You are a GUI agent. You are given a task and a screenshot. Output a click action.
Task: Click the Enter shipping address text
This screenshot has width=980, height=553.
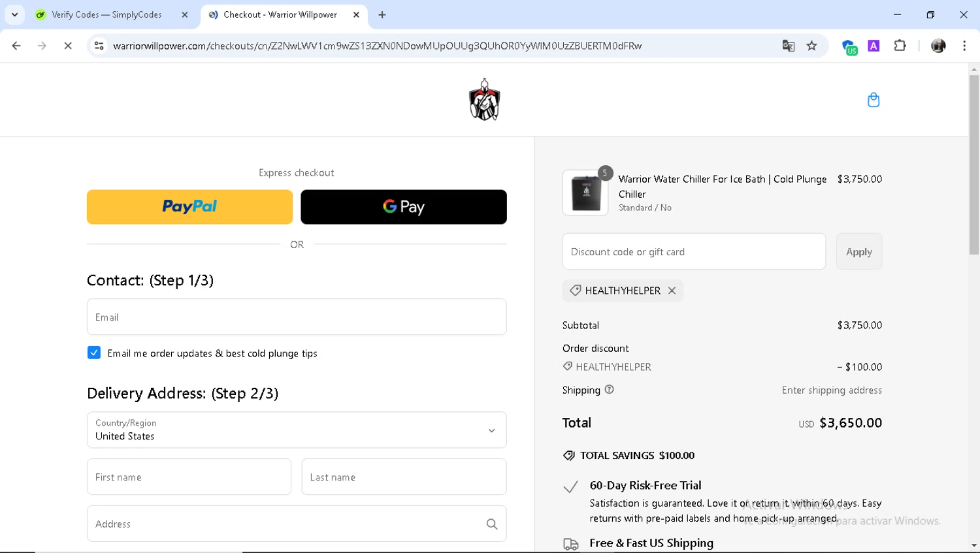[832, 390]
